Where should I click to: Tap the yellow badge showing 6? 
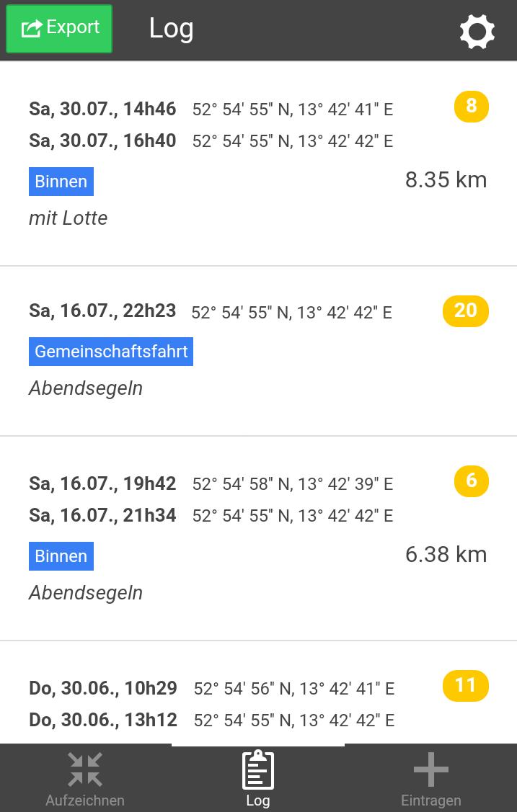[470, 481]
